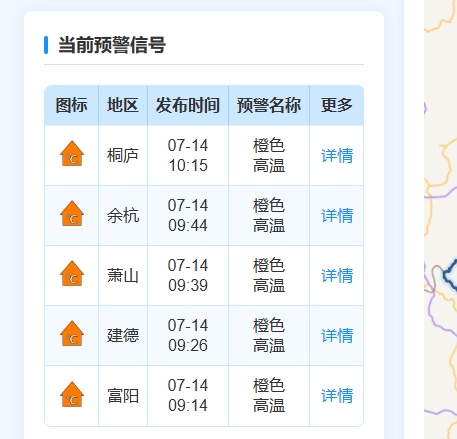The image size is (457, 439).
Task: Click the map beside the warning panel
Action: coord(440,219)
